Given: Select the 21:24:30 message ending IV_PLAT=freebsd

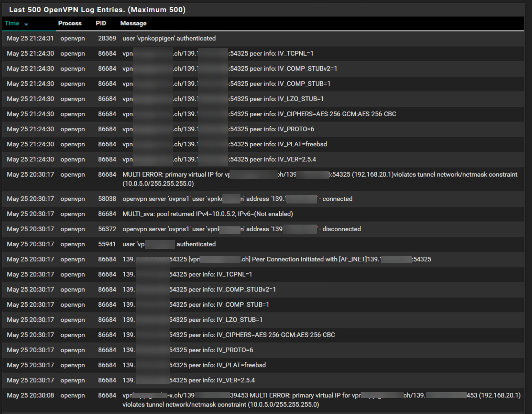Looking at the screenshot, I should pyautogui.click(x=225, y=144).
